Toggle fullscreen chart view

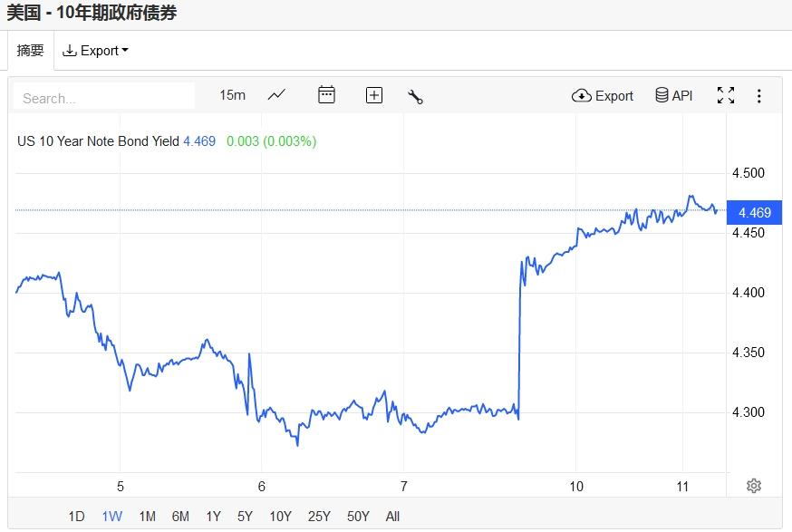[x=725, y=95]
